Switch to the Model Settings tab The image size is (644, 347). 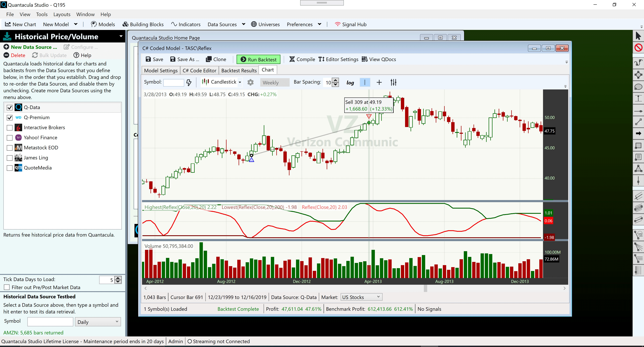(161, 70)
